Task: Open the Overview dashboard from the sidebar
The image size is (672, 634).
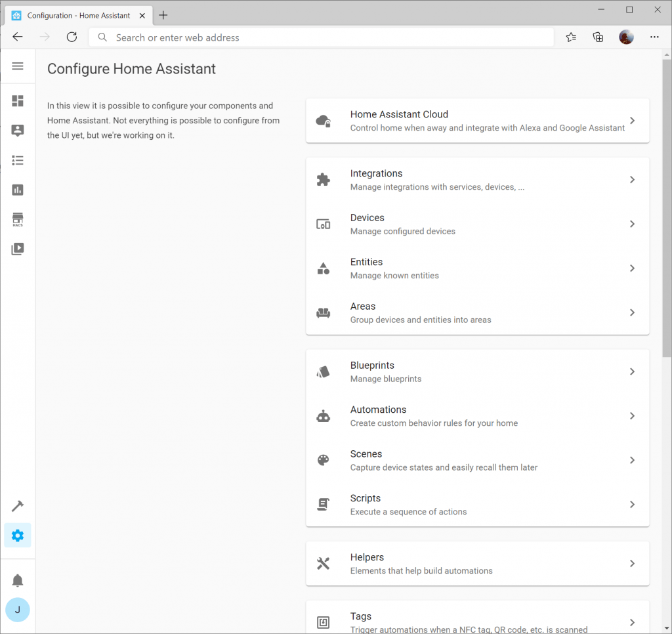Action: pos(17,101)
